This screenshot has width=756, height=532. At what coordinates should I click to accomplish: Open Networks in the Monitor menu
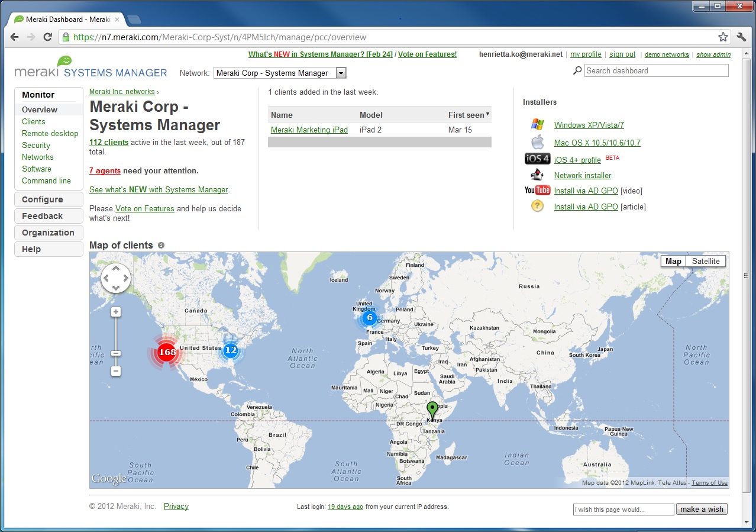point(38,157)
